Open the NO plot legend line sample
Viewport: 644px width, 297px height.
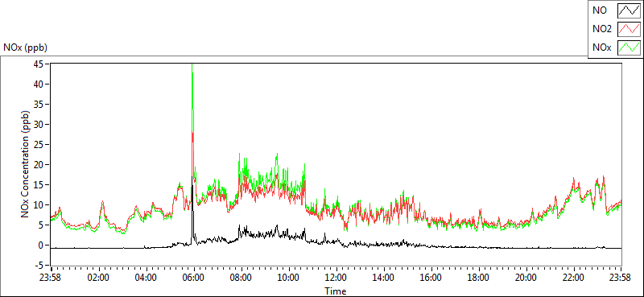click(629, 10)
